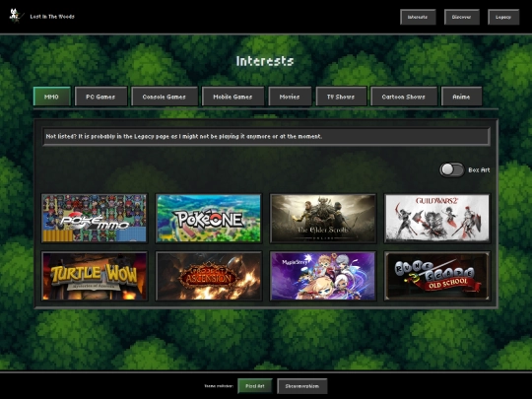Click the Lost In The Woods logo icon
The image size is (532, 399).
[16, 17]
